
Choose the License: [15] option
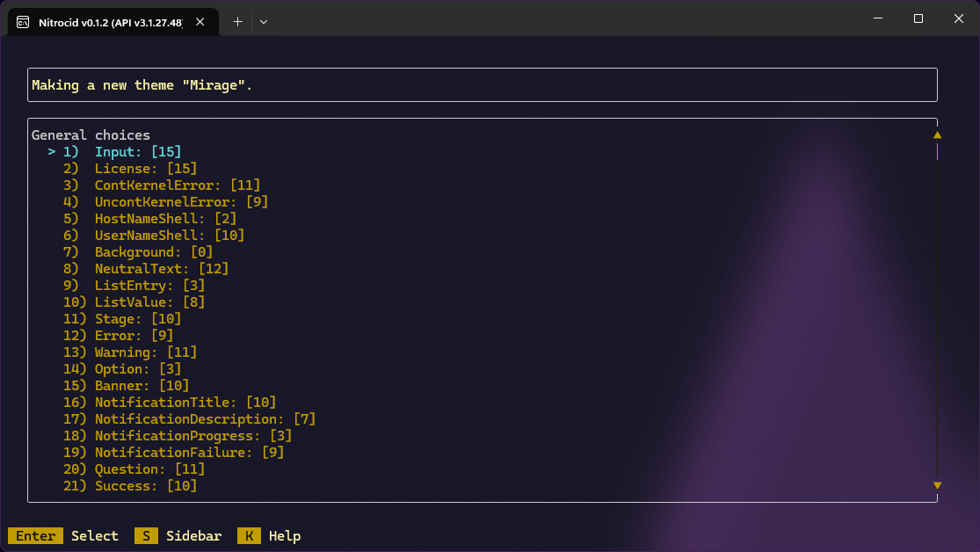(145, 169)
